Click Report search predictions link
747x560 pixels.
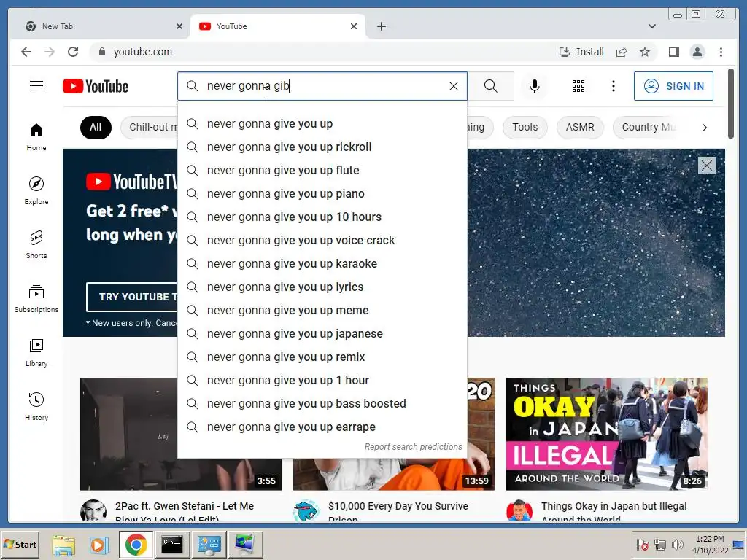(413, 447)
